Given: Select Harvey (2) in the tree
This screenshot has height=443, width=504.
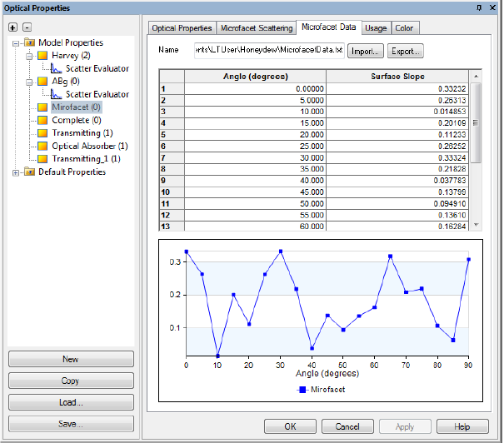Looking at the screenshot, I should (x=71, y=56).
